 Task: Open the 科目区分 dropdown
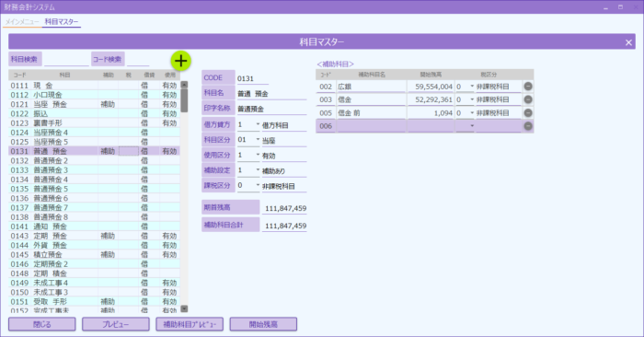coord(258,140)
